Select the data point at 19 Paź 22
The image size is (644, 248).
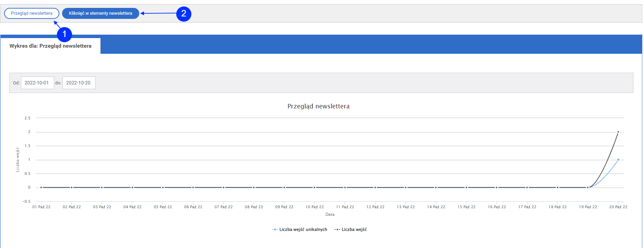pos(588,188)
